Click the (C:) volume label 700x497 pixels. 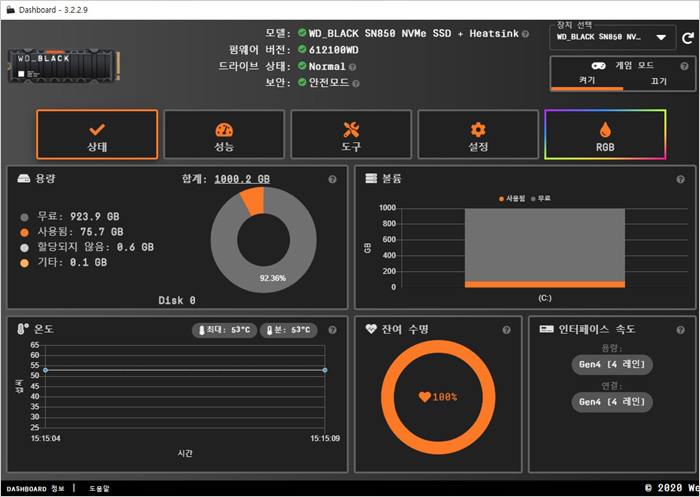click(545, 298)
